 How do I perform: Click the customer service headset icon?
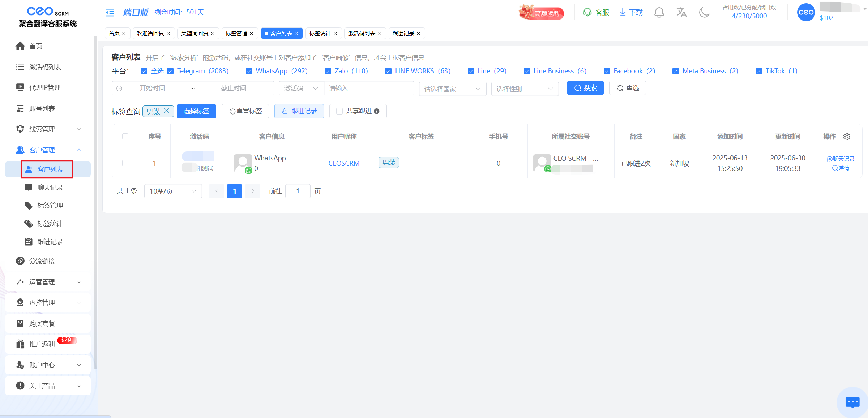pos(587,13)
